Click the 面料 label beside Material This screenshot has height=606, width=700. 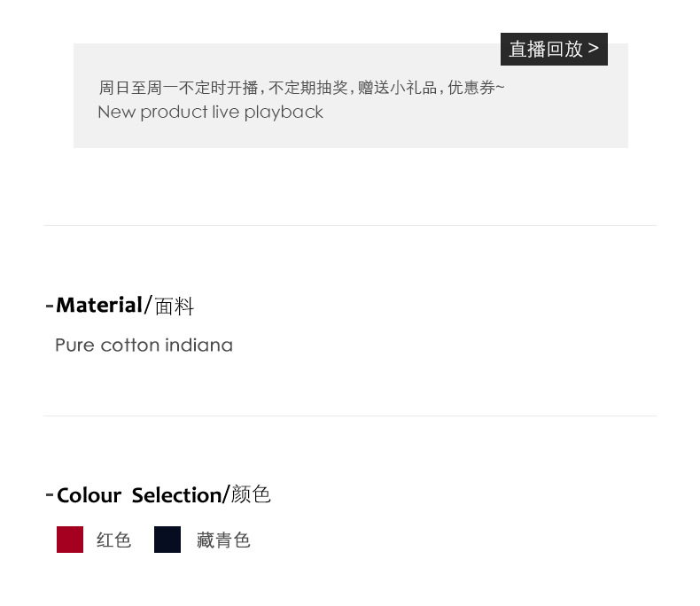point(175,307)
